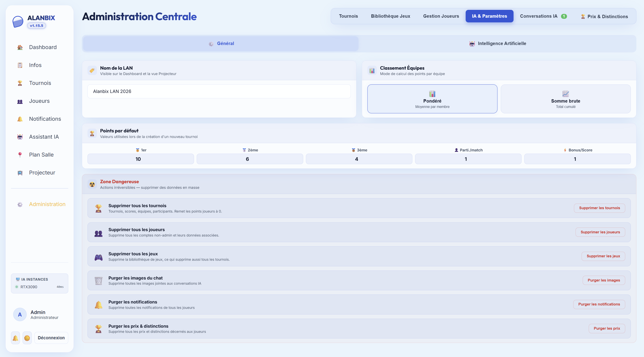Click the Assistant IA robot icon in the sidebar
Screen dimensions: 644x357
[x=20, y=137]
